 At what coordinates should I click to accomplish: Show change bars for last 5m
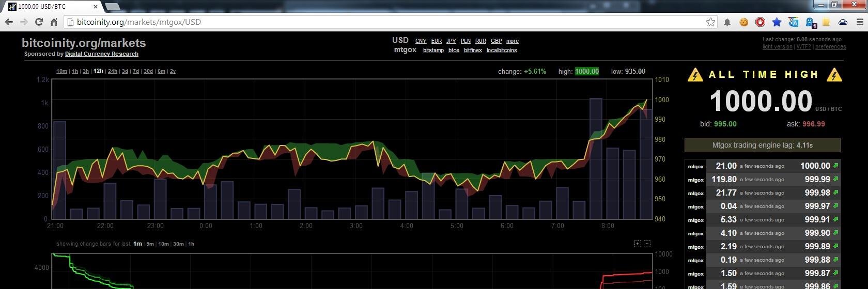point(150,244)
